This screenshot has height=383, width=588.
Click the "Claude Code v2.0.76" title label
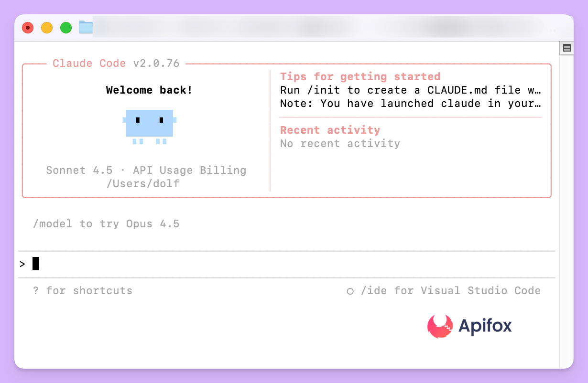[x=116, y=63]
